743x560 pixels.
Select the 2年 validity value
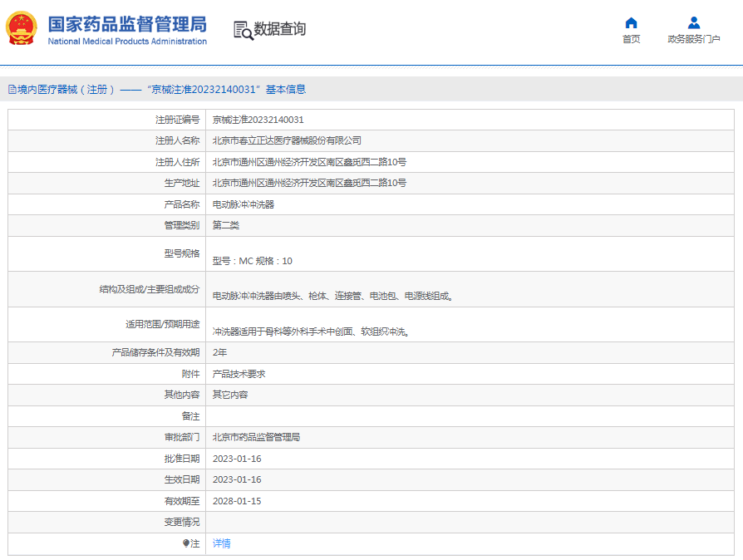pyautogui.click(x=219, y=352)
